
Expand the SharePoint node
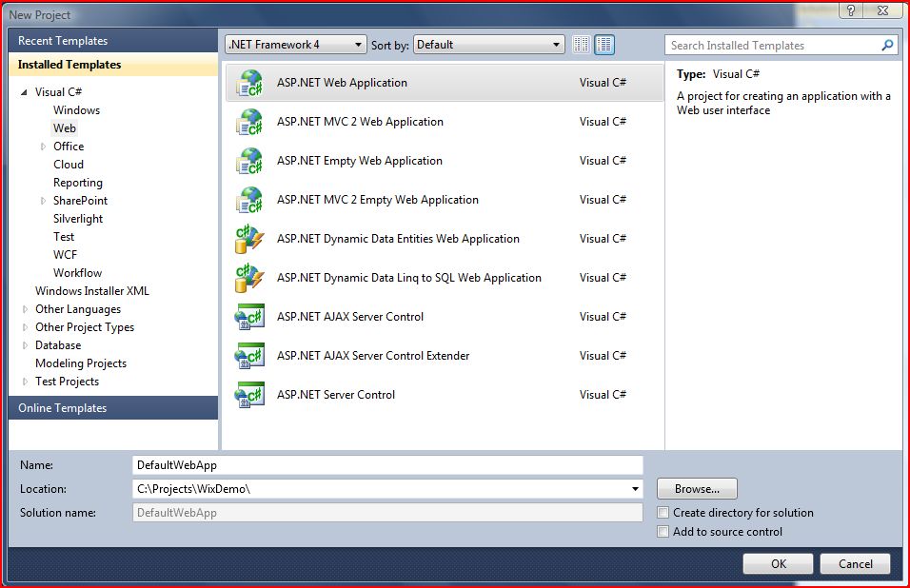coord(43,201)
